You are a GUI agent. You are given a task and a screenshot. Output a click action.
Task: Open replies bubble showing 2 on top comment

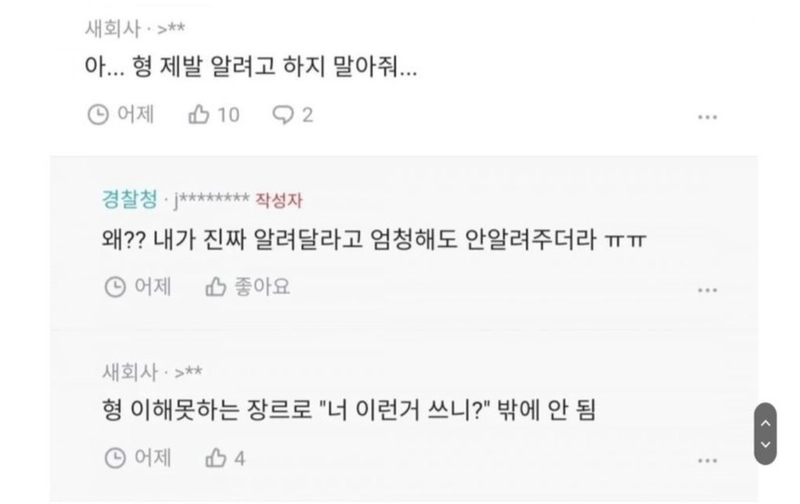pos(283,115)
